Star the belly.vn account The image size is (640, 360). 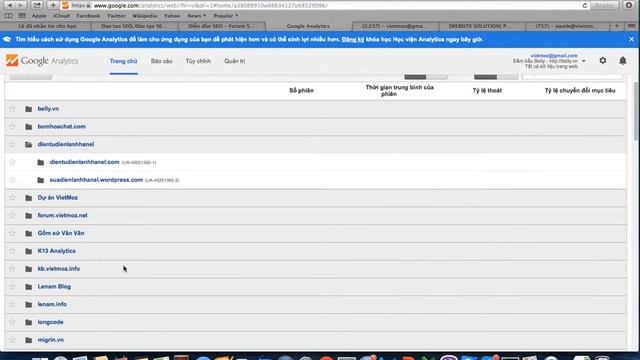[x=12, y=109]
